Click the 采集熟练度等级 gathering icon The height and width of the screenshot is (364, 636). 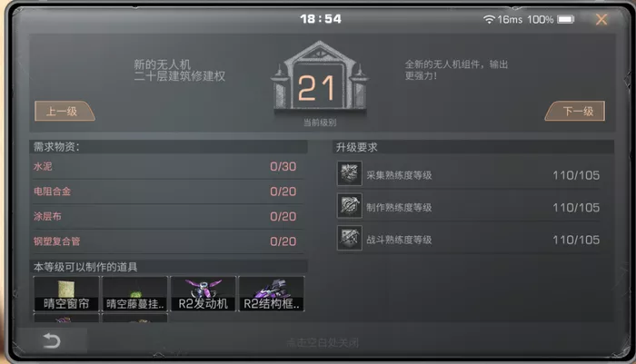(350, 173)
